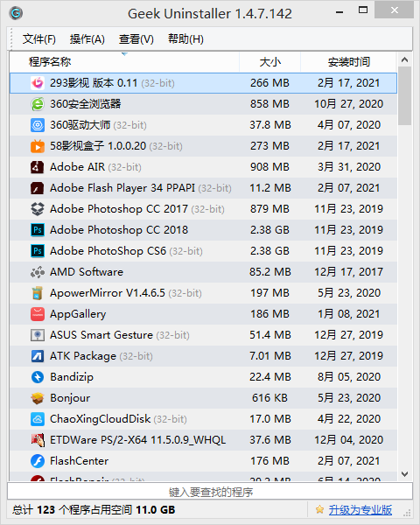This screenshot has height=525, width=420.
Task: Click the scrollbar up arrow
Action: tap(404, 59)
